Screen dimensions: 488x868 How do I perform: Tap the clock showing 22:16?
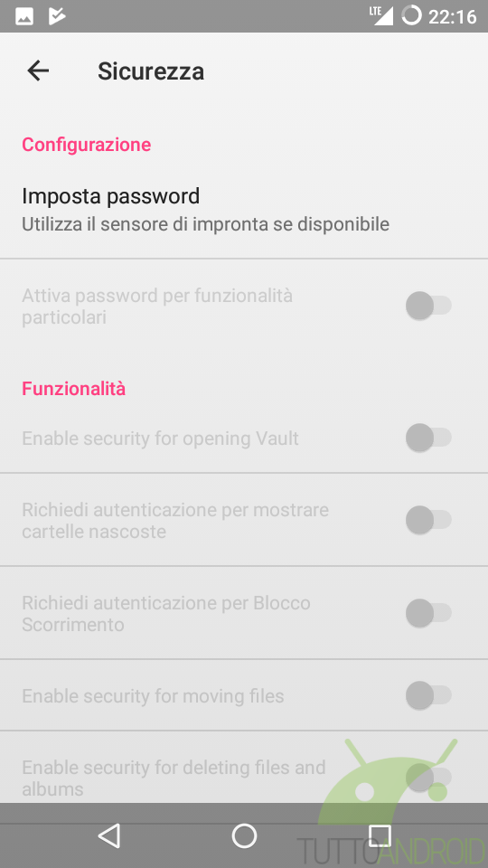453,16
